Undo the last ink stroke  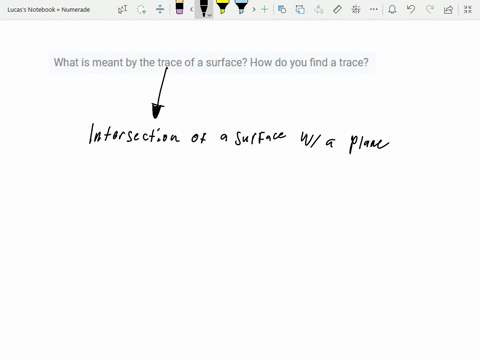411,9
